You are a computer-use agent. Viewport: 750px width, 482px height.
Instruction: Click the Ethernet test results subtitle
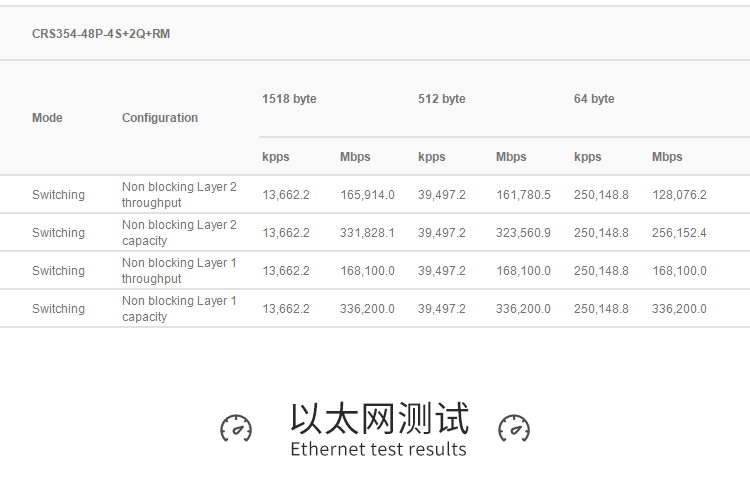pyautogui.click(x=378, y=449)
